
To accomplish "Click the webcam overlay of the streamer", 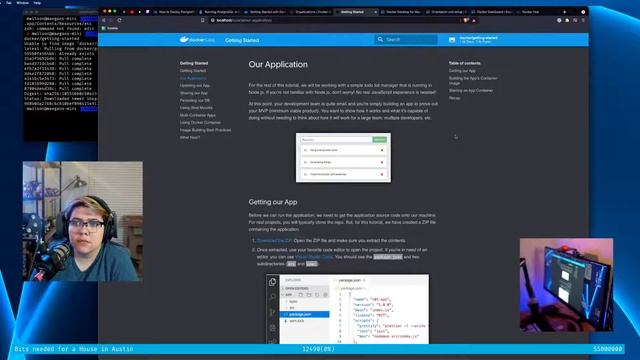I will click(83, 221).
